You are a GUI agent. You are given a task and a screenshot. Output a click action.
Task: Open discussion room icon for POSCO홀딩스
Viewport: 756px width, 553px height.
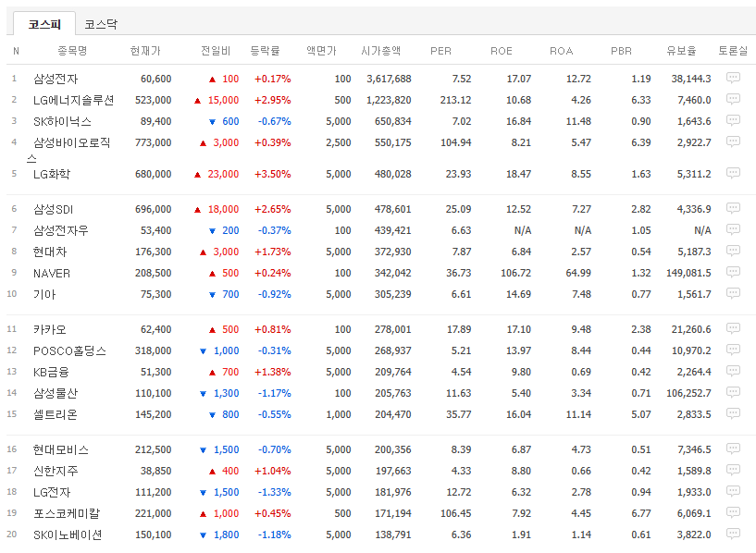[733, 350]
